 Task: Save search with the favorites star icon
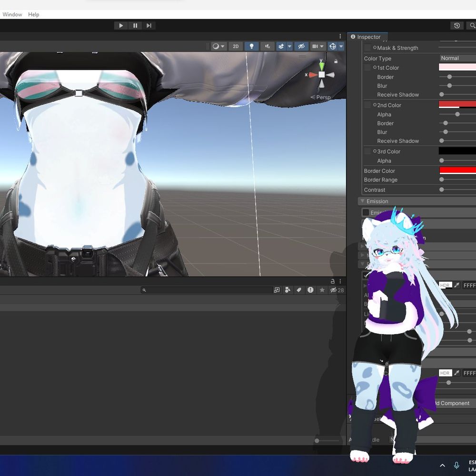pos(322,290)
